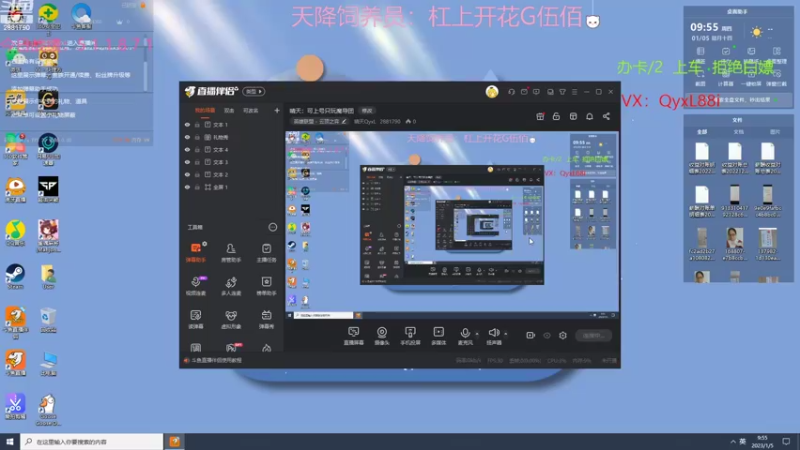Mute the 麦克风 microphone
The image size is (800, 450).
point(465,336)
